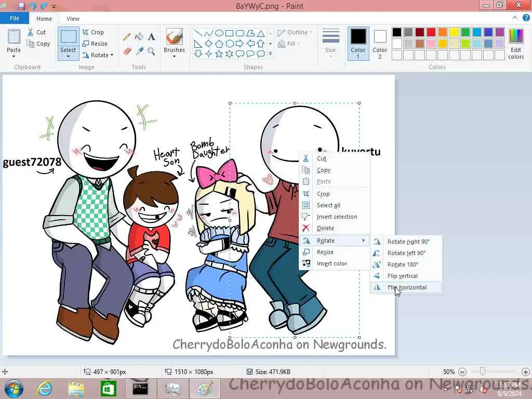Open Windows Store from taskbar

tap(108, 389)
